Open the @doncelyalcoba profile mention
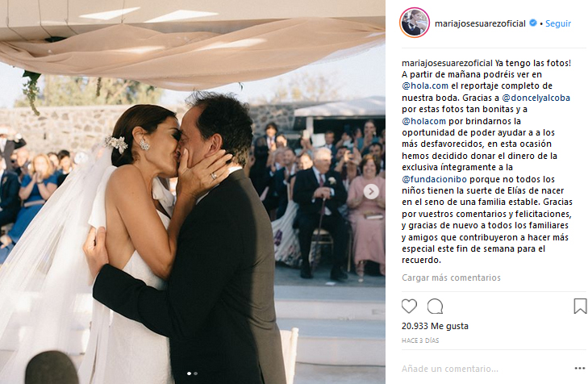This screenshot has height=384, width=588. pyautogui.click(x=536, y=98)
